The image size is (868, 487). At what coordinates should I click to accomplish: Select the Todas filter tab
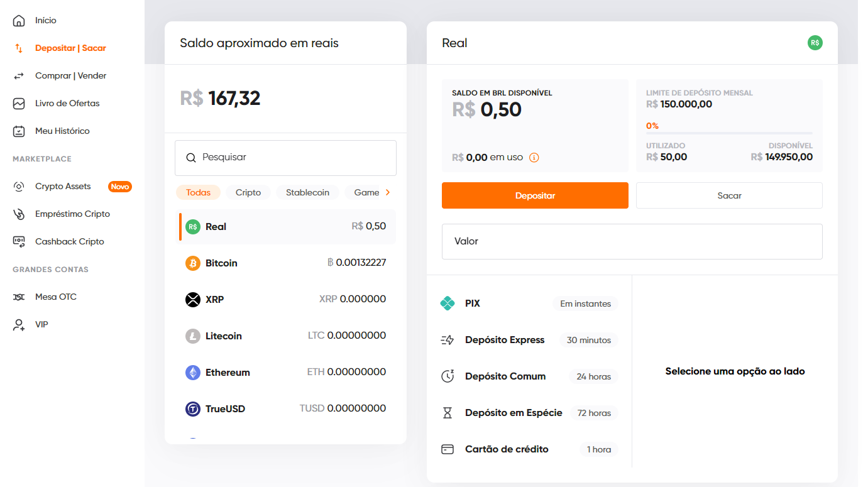click(x=199, y=192)
